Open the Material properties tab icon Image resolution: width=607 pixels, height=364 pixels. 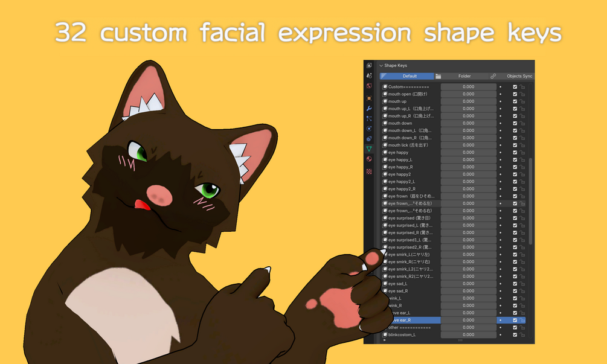[369, 159]
